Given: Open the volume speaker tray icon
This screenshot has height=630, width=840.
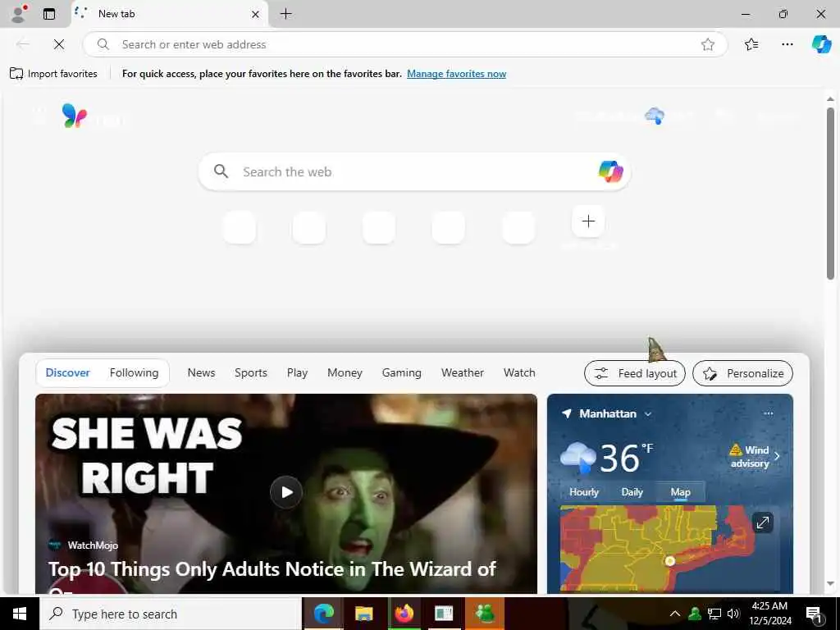Looking at the screenshot, I should point(733,614).
